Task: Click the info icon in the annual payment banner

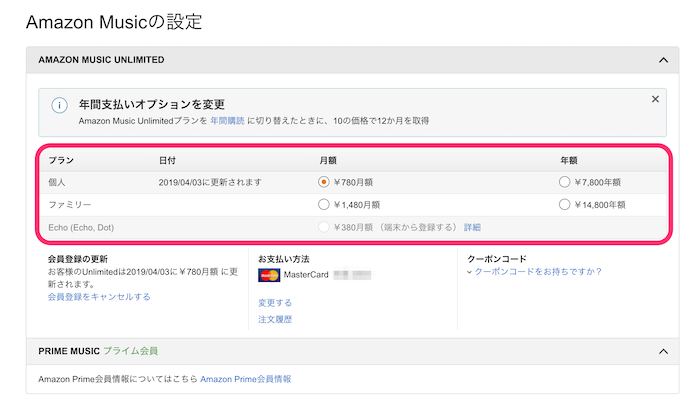Action: pyautogui.click(x=59, y=105)
